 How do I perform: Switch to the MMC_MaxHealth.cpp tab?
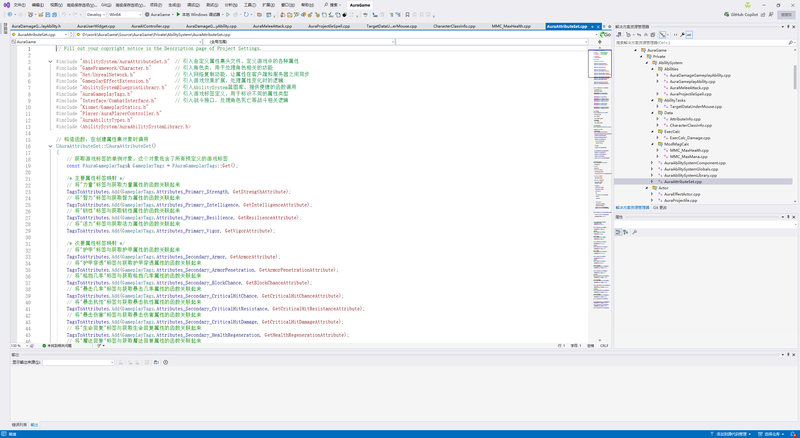click(511, 26)
